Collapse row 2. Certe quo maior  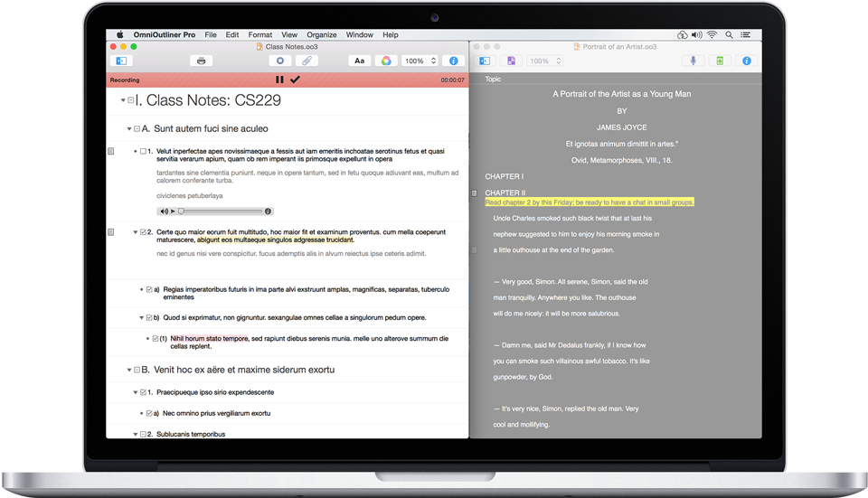tap(135, 232)
